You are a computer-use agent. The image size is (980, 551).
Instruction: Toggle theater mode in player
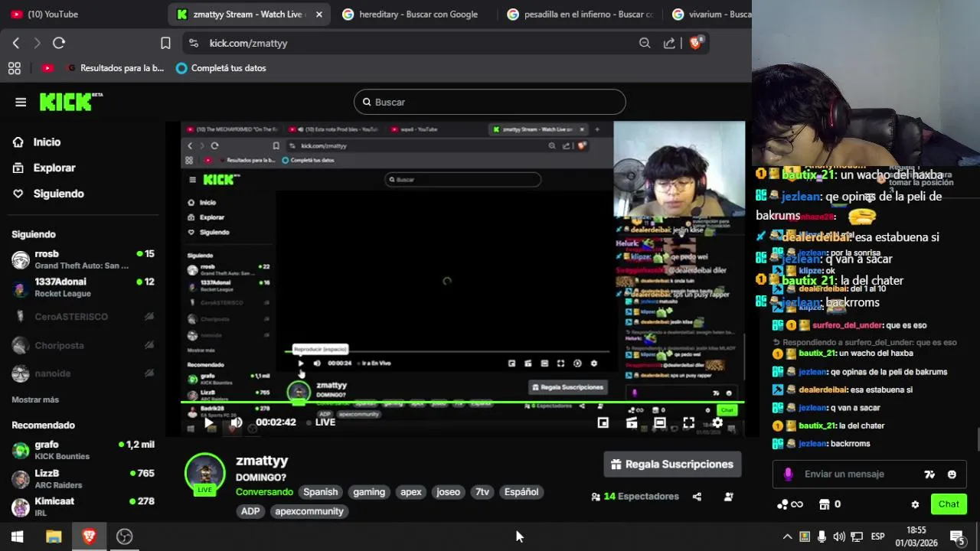(660, 422)
